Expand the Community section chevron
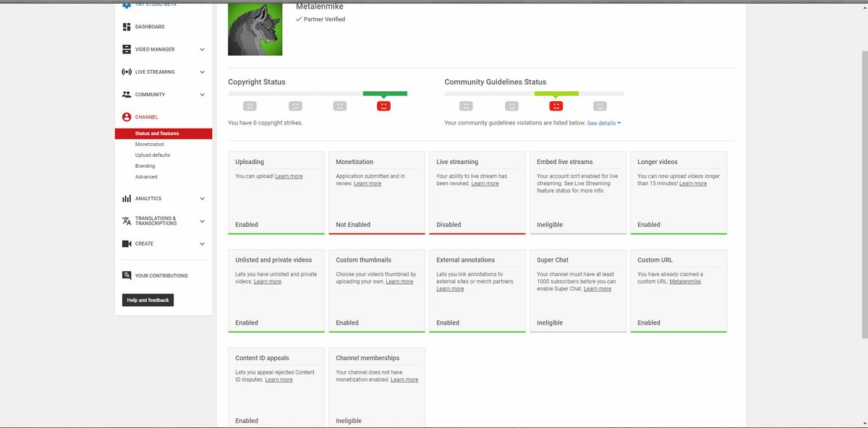The width and height of the screenshot is (868, 428). point(203,95)
